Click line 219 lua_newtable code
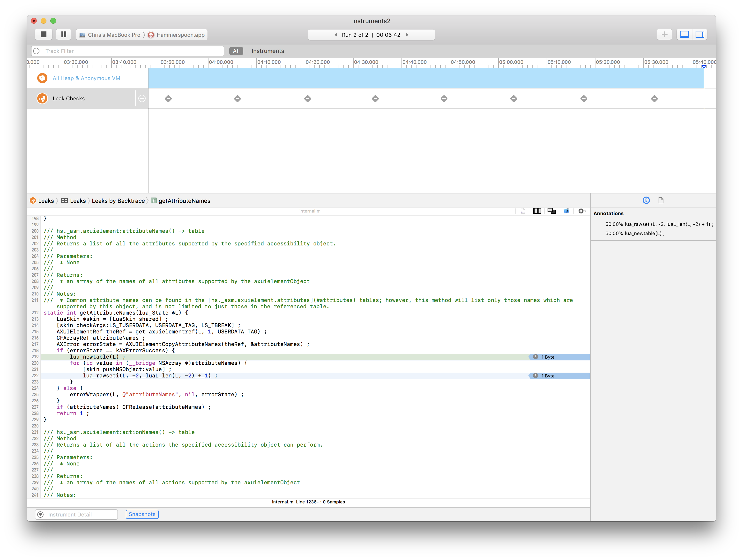The image size is (743, 560). pyautogui.click(x=97, y=357)
